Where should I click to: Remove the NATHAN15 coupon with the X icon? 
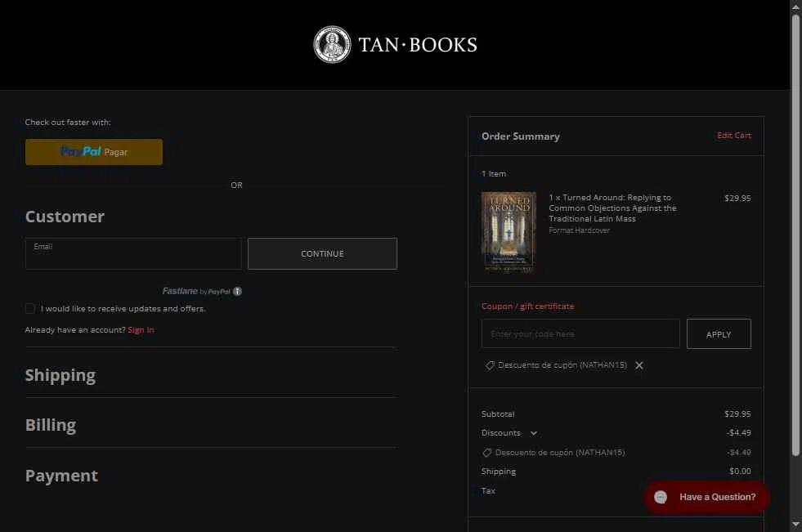(x=639, y=365)
